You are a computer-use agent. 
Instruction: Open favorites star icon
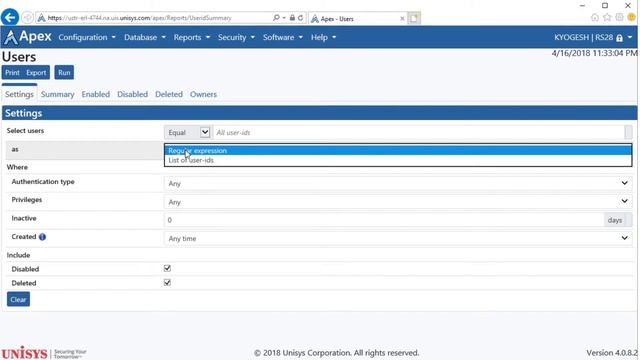pos(607,17)
